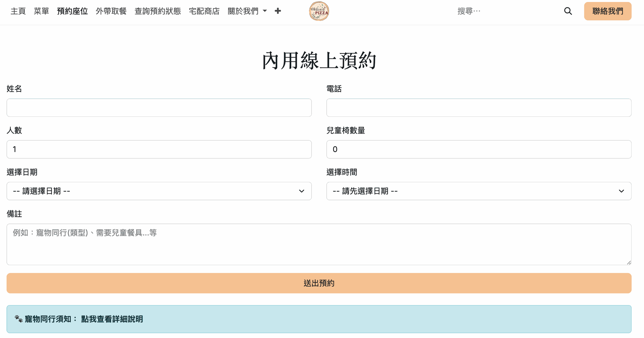Screen dimensions: 644x338
Task: Open the 菜單 menu page
Action: point(41,11)
